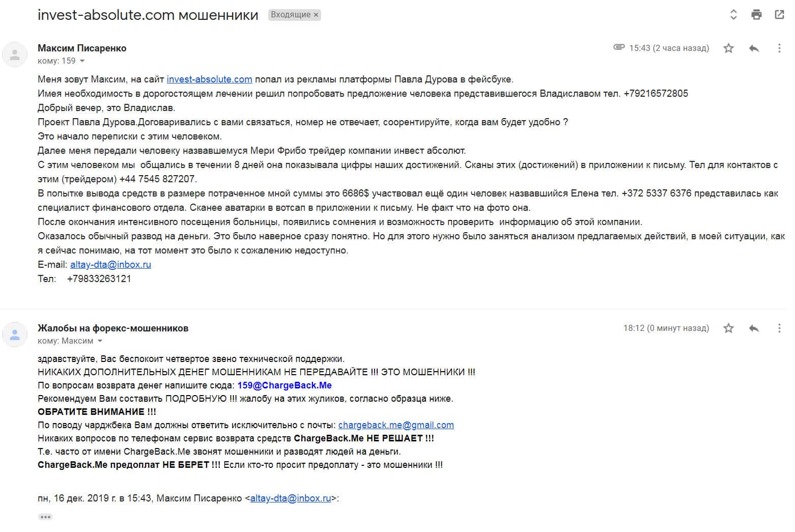795x532 pixels.
Task: Click the altay-dta@inbox.ru link after E-mail
Action: tap(110, 265)
